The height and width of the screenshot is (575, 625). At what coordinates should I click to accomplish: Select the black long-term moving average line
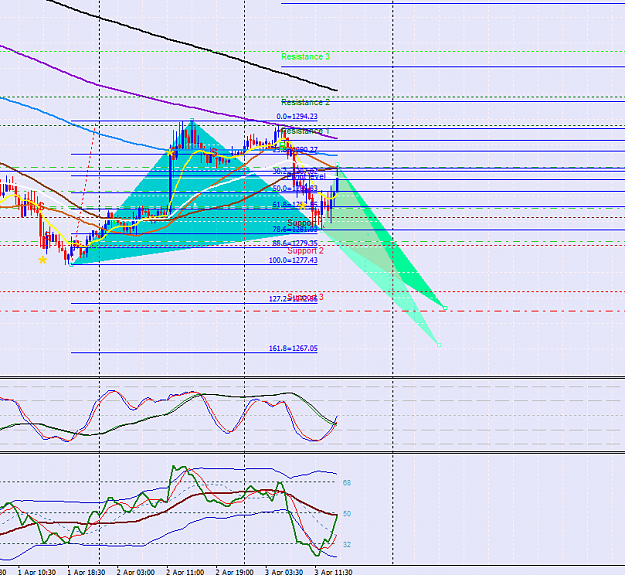[191, 45]
